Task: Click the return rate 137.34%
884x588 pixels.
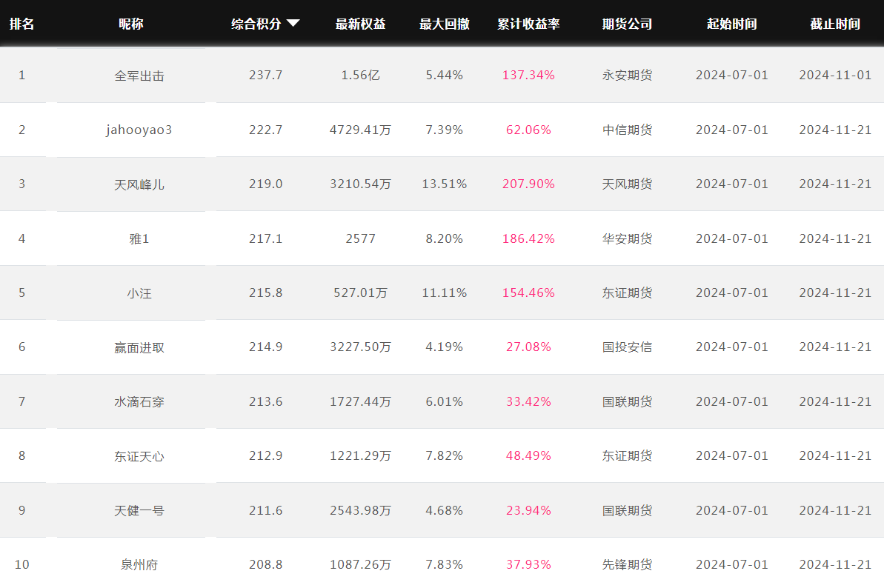Action: click(x=528, y=75)
